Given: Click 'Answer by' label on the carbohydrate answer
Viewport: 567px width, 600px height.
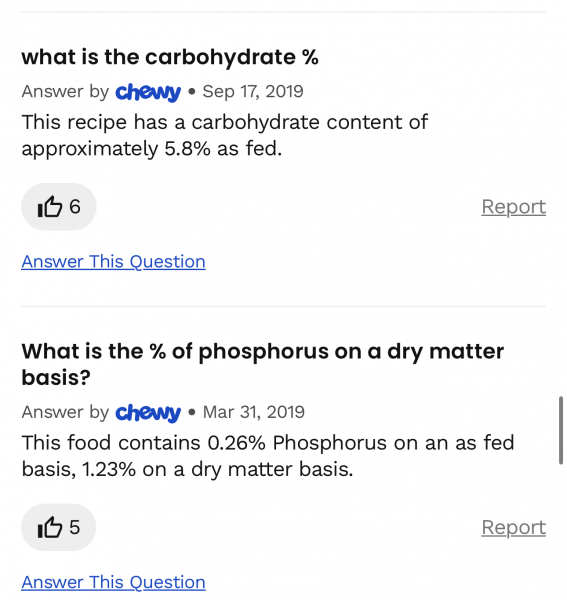Looking at the screenshot, I should (65, 92).
